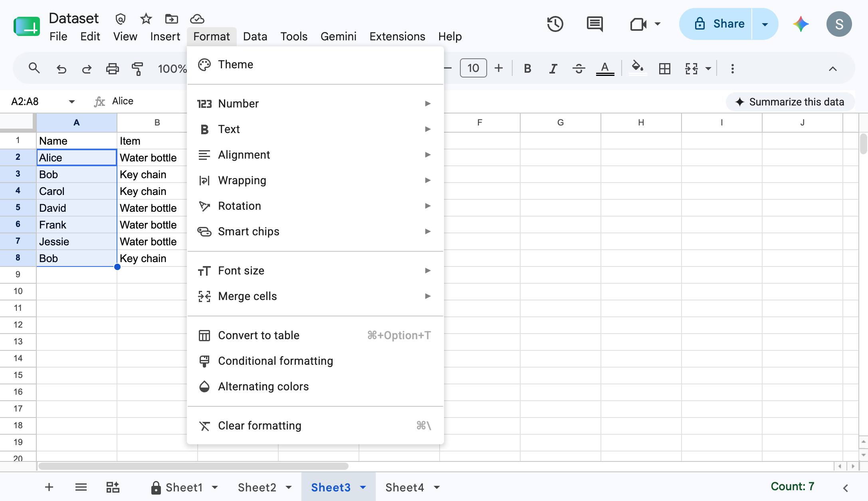The height and width of the screenshot is (501, 868).
Task: Open the name box dropdown
Action: (71, 101)
